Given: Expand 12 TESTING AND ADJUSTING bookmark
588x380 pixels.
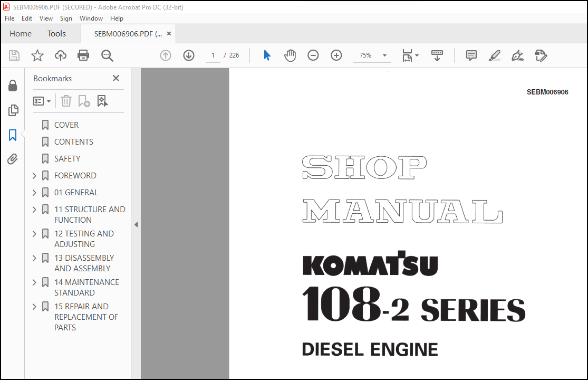Looking at the screenshot, I should pyautogui.click(x=34, y=234).
